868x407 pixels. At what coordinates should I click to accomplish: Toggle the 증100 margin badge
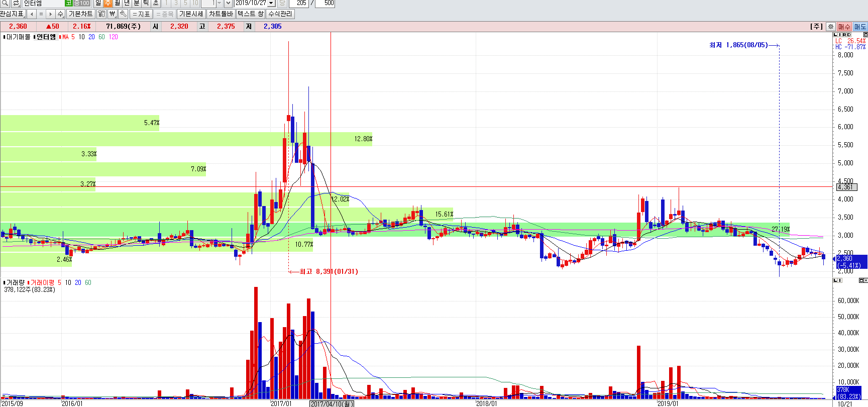pyautogui.click(x=81, y=3)
